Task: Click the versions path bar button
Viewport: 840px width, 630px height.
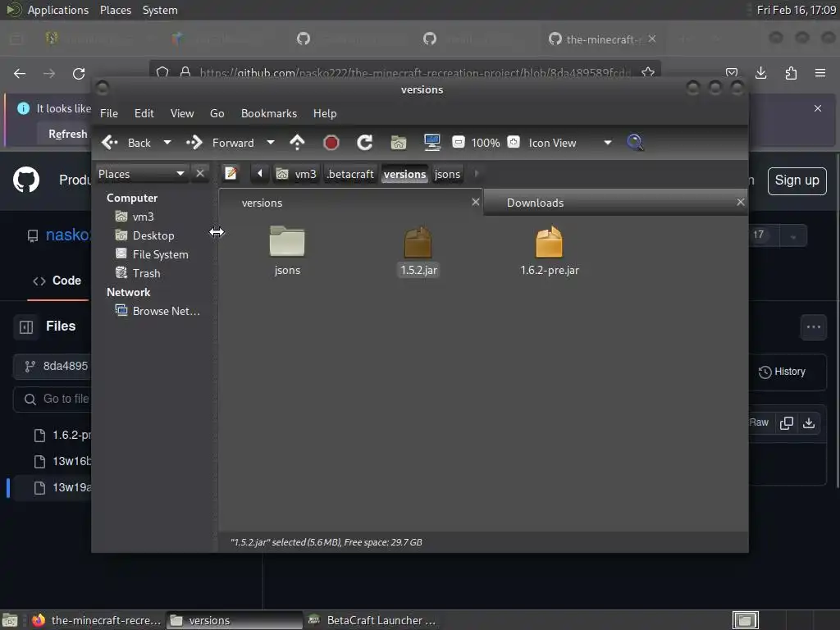Action: pos(405,174)
